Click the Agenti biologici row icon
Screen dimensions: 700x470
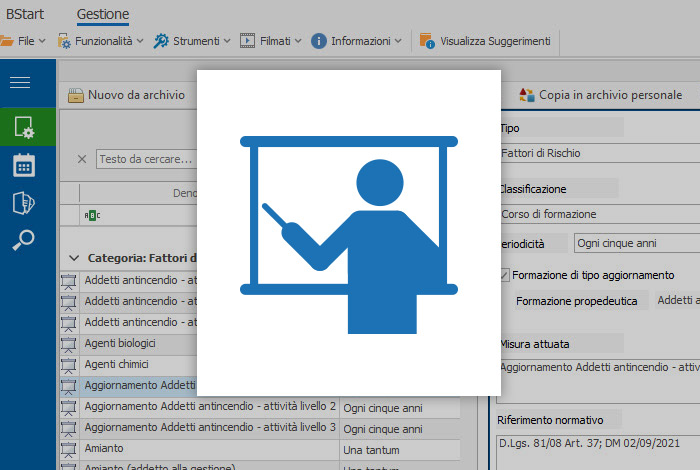[x=69, y=343]
